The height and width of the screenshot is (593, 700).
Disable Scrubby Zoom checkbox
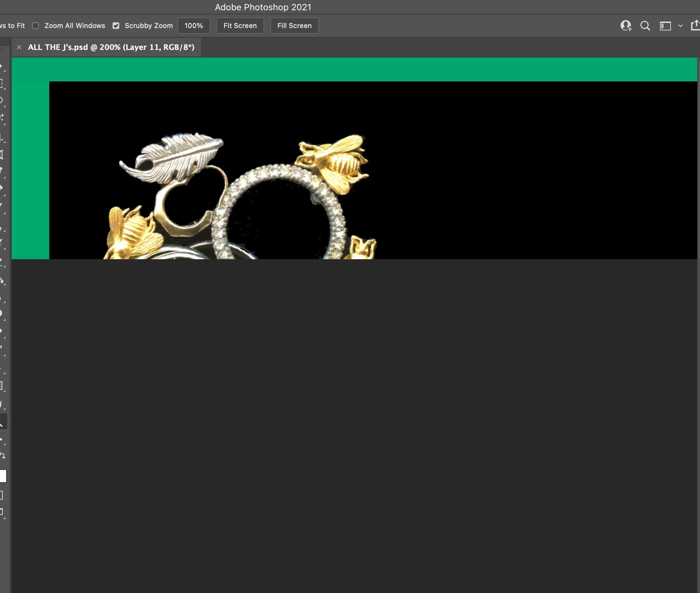pyautogui.click(x=116, y=26)
